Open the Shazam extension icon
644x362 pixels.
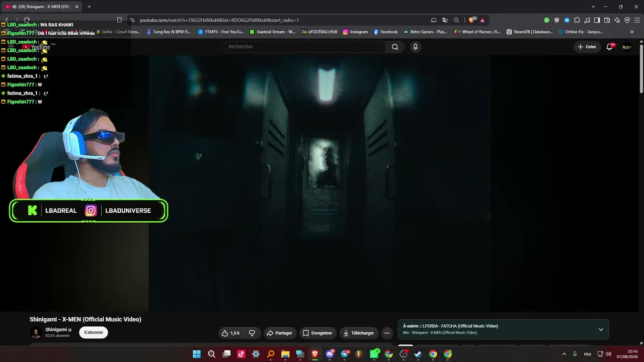(567, 20)
